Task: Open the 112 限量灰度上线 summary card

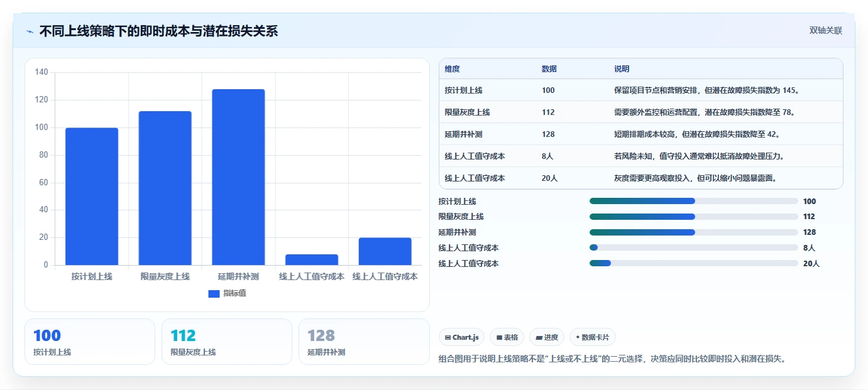Action: point(227,342)
